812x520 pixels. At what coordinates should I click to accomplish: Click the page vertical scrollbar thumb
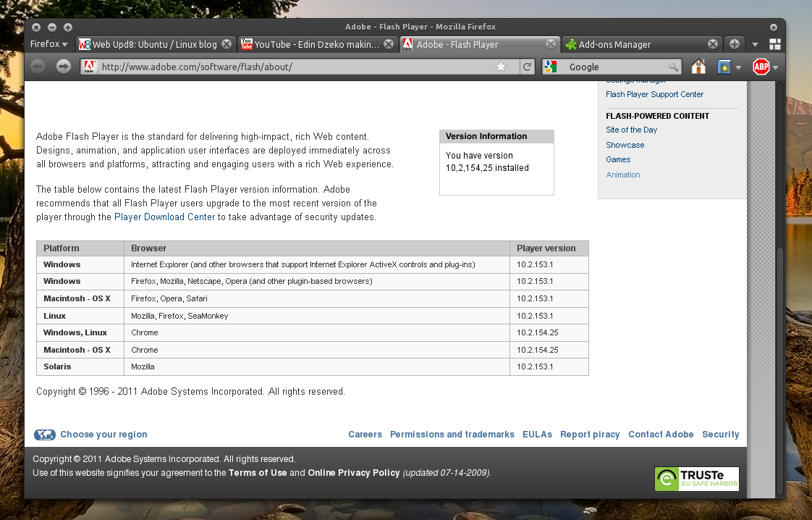coord(780,372)
